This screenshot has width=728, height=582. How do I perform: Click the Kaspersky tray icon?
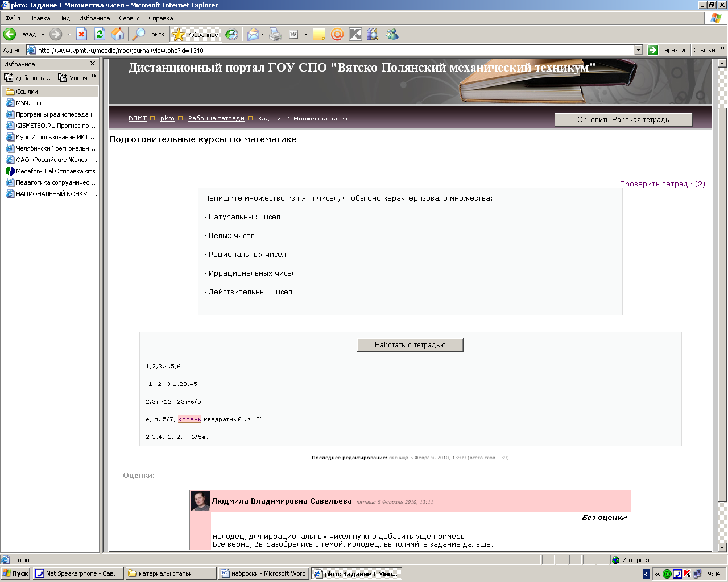tap(687, 574)
